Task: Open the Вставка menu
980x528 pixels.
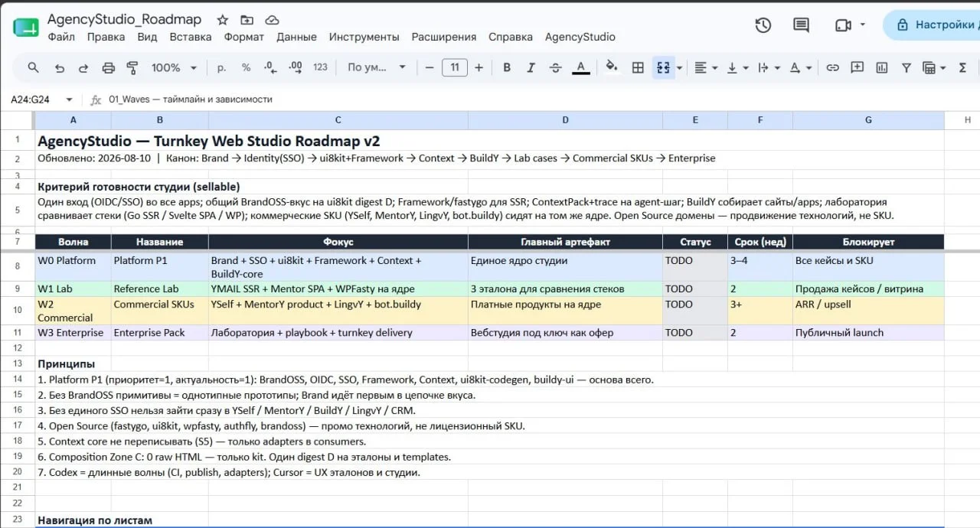Action: (191, 37)
